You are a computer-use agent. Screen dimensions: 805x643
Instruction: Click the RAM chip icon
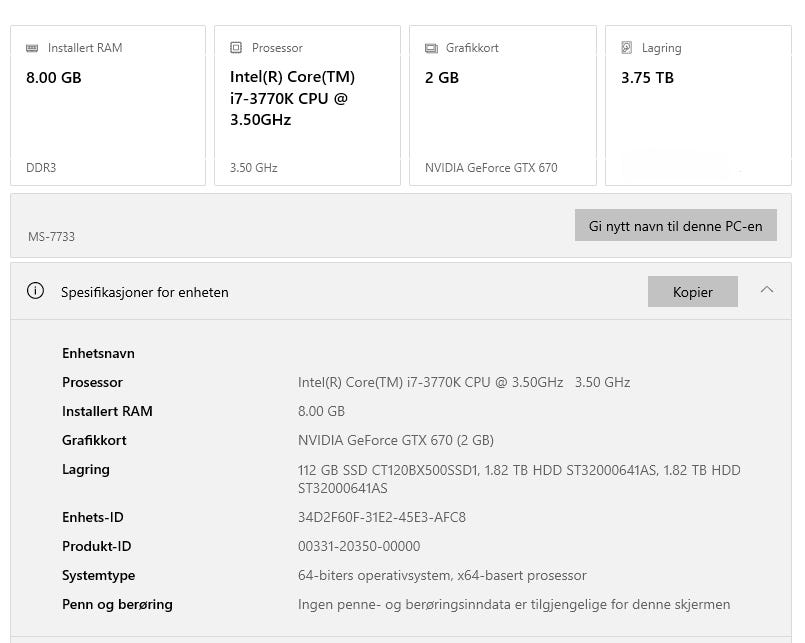pyautogui.click(x=32, y=48)
